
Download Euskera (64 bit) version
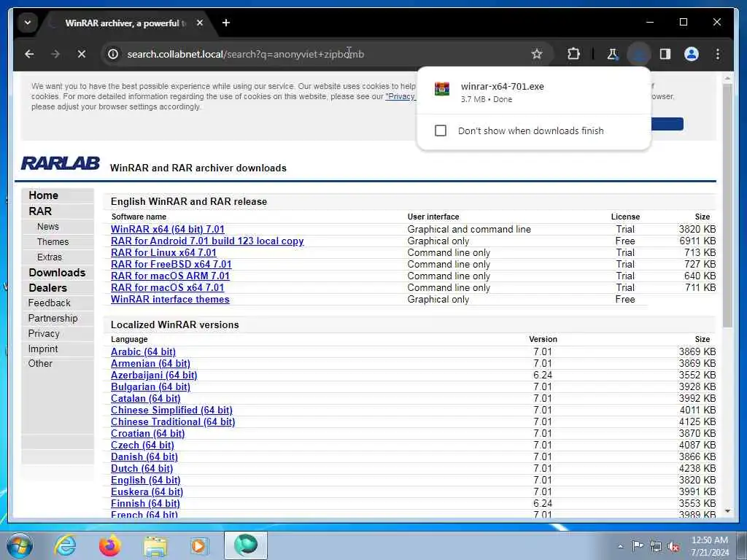pos(147,492)
